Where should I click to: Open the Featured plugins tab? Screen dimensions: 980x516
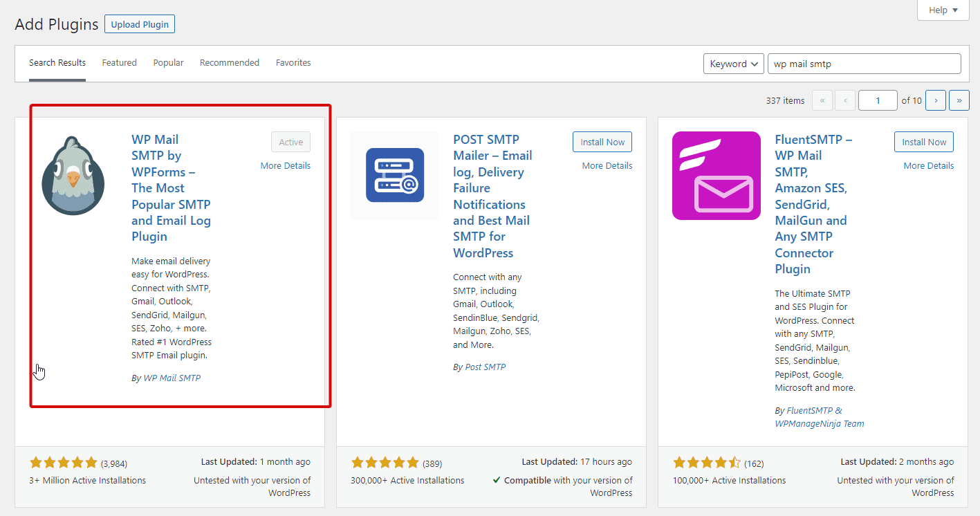click(x=120, y=63)
